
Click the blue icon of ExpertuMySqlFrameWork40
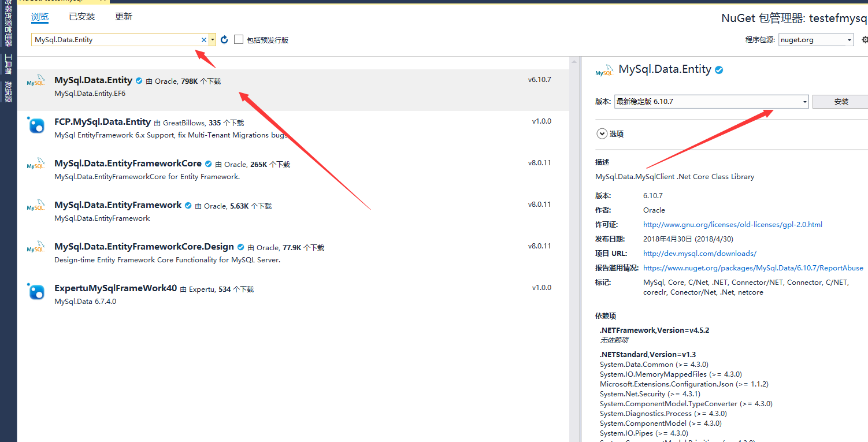[36, 292]
